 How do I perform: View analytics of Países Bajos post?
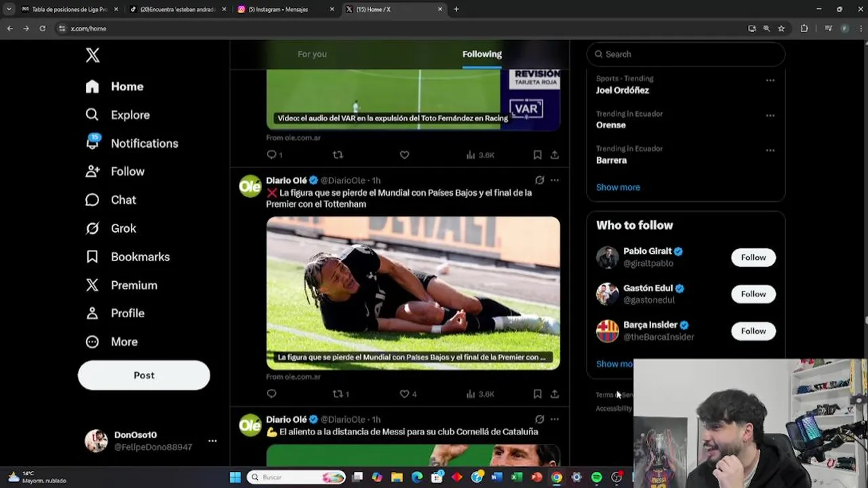(x=480, y=394)
